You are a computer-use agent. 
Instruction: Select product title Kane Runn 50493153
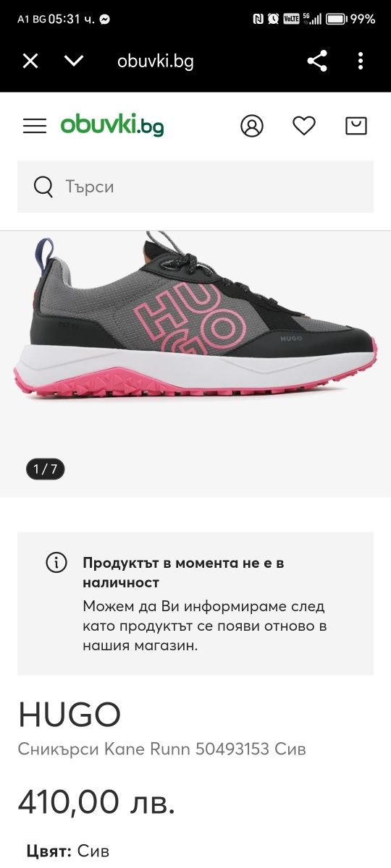162,749
